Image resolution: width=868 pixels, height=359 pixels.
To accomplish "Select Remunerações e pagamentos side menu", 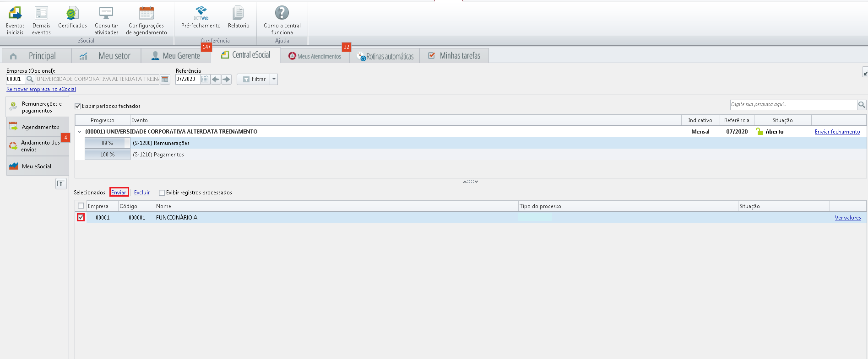I will (38, 107).
